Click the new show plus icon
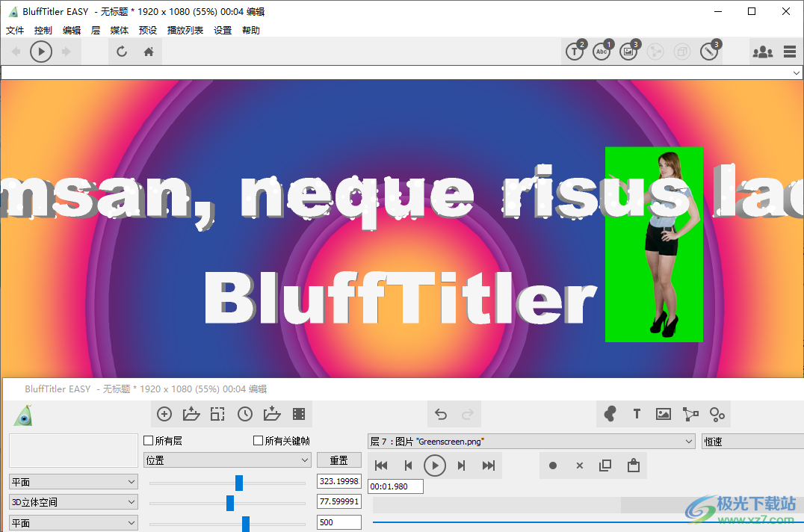Viewport: 804px width, 532px height. 164,414
